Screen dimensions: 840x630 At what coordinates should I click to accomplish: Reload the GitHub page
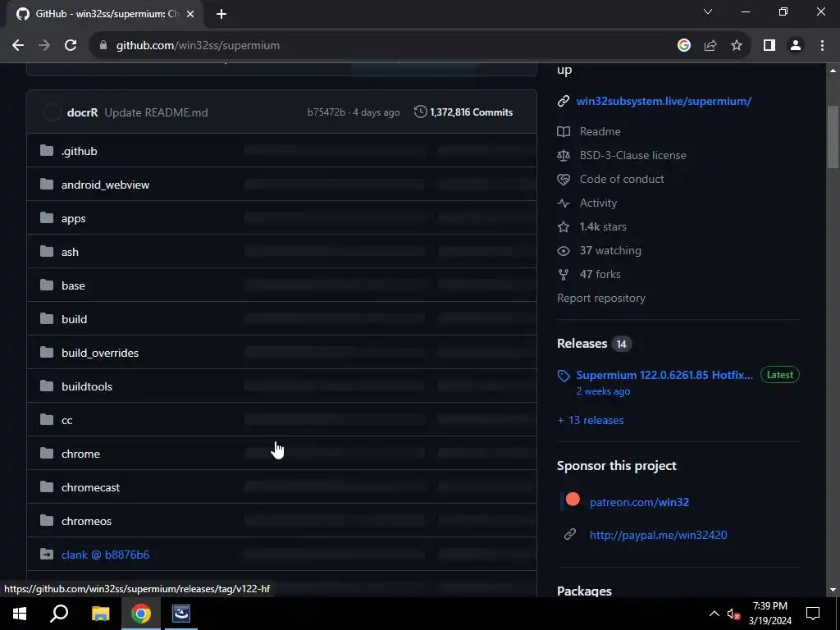[x=71, y=46]
